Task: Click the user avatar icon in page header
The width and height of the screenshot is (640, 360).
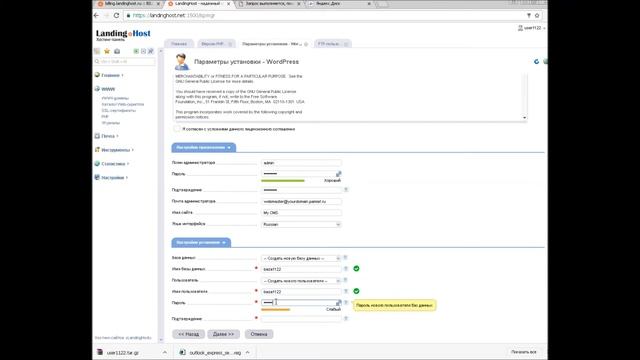Action: coord(182,62)
